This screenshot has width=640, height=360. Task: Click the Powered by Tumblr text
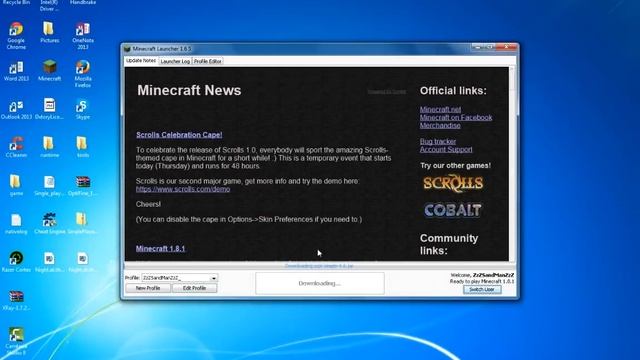tap(387, 92)
